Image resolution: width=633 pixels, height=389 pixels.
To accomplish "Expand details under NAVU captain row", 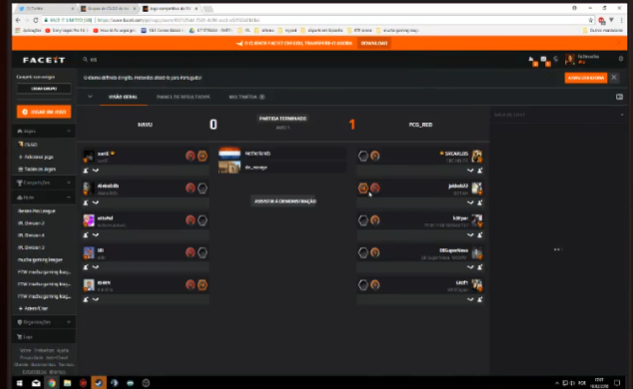I will click(x=96, y=170).
